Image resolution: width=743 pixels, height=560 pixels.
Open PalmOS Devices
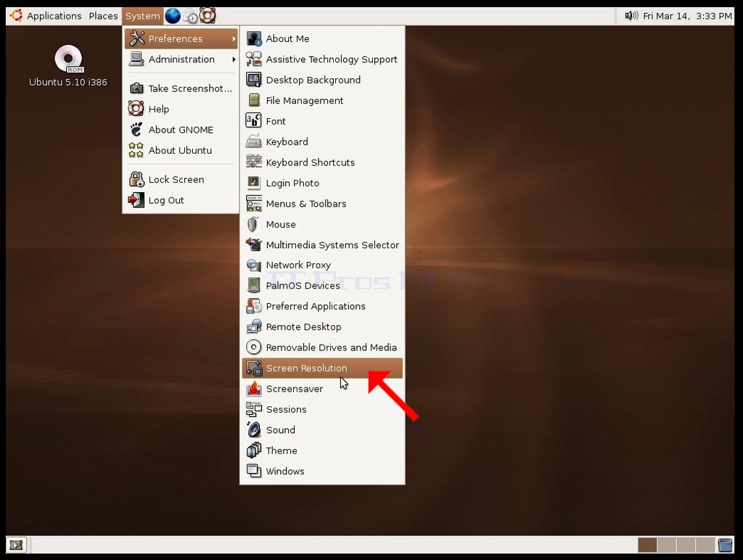click(x=322, y=286)
